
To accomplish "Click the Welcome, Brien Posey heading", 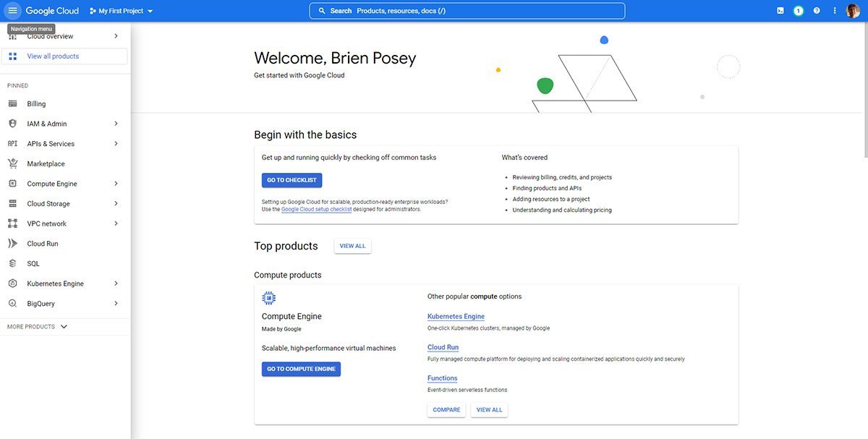I will pos(335,59).
